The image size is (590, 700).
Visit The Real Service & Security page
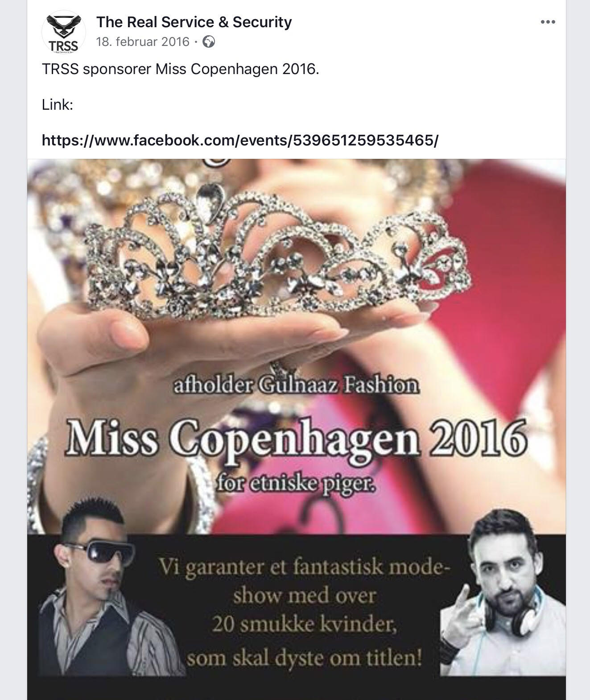tap(194, 21)
